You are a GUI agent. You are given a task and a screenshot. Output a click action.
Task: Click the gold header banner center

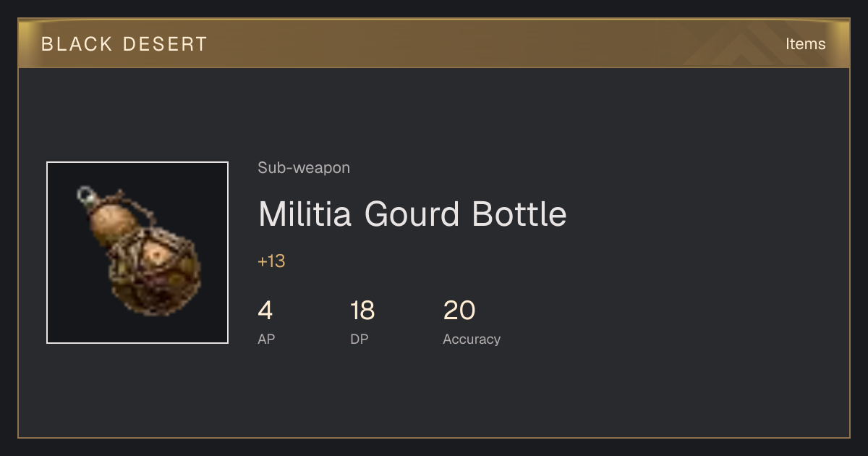[434, 43]
